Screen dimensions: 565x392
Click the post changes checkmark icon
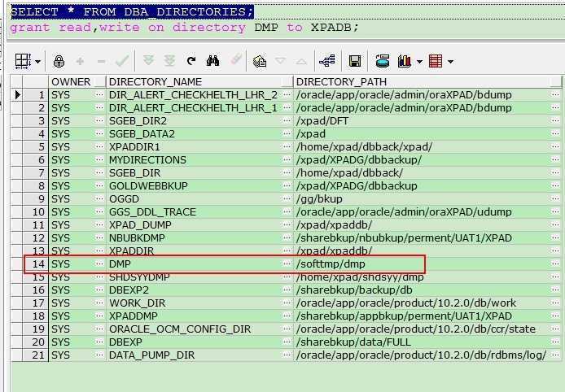(x=122, y=61)
